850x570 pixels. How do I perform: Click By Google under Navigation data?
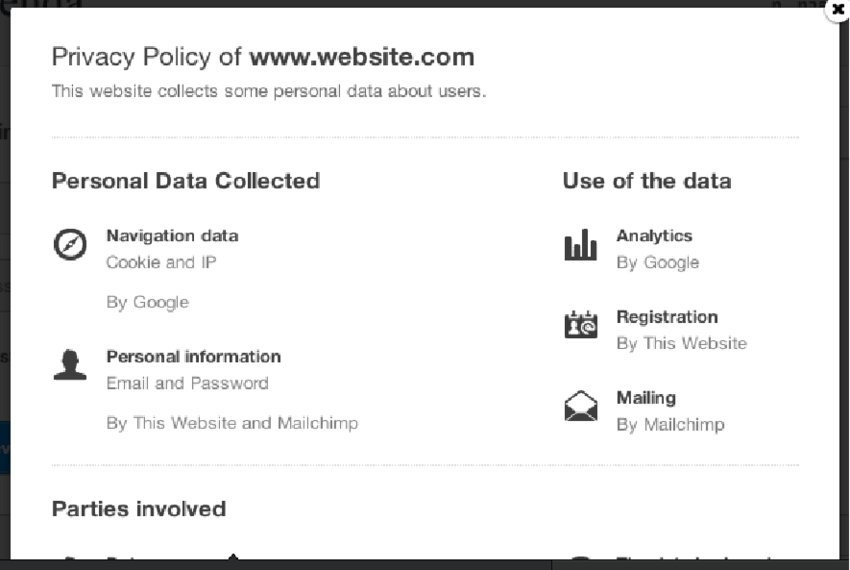coord(147,302)
